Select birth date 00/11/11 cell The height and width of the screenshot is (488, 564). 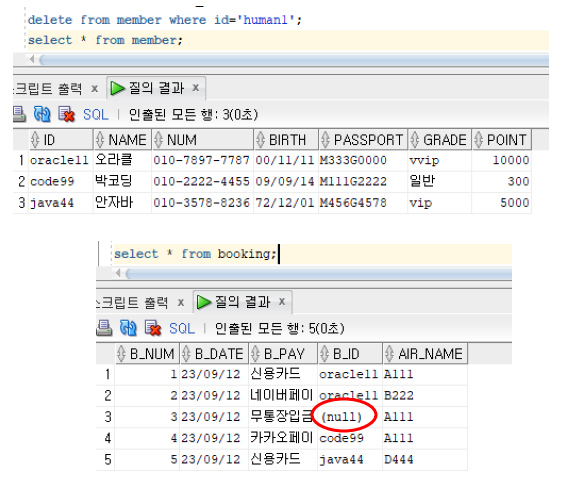click(286, 160)
